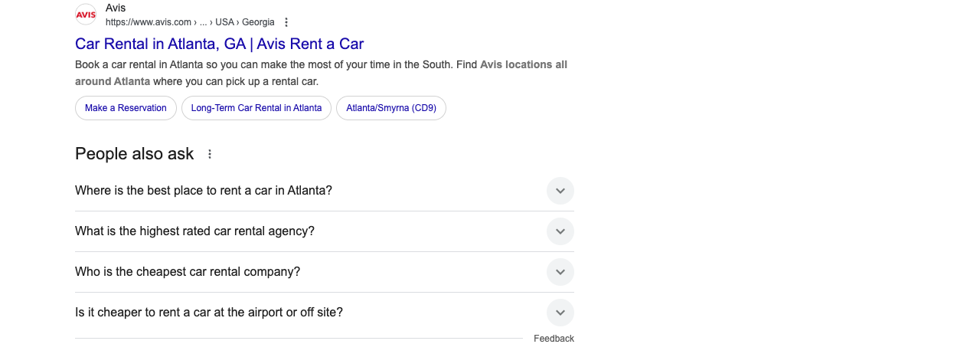Open People also ask options menu

pyautogui.click(x=210, y=154)
